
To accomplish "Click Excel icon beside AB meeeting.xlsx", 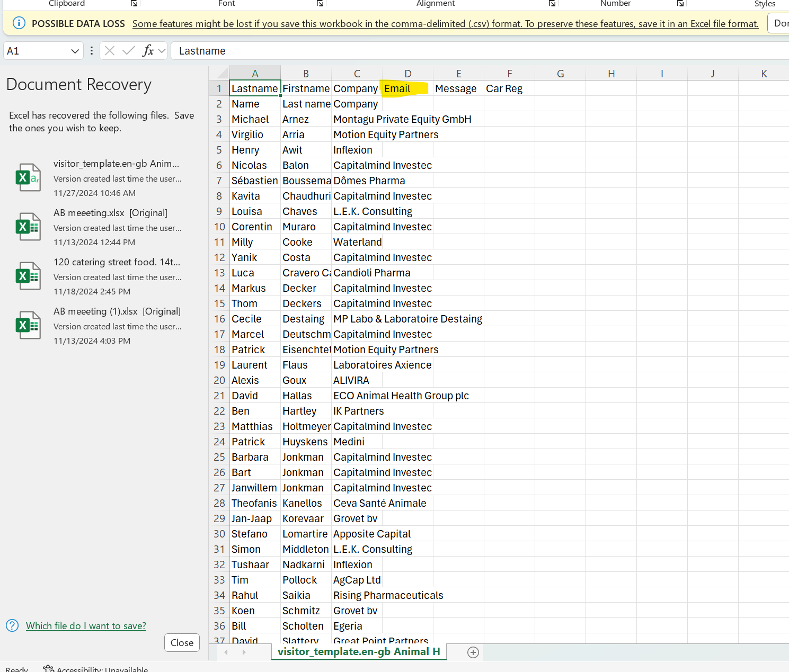I will 28,227.
